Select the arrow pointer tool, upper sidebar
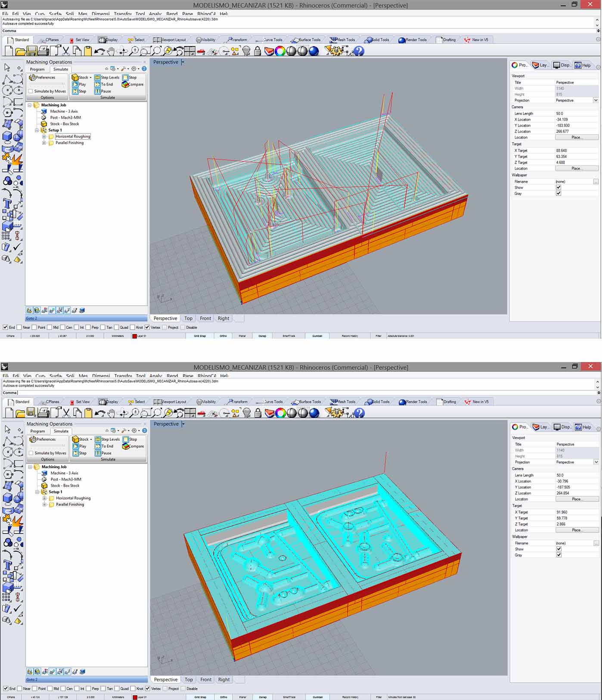 point(7,67)
